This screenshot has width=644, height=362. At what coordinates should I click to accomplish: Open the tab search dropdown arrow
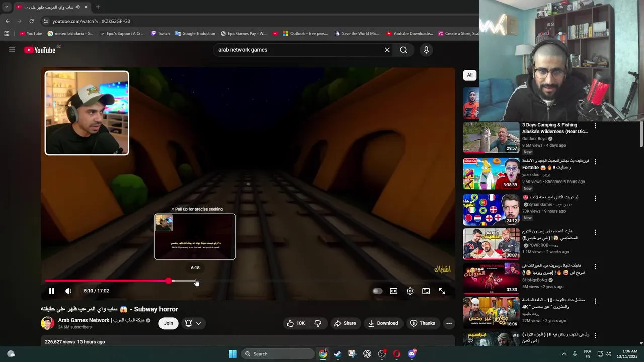[x=7, y=7]
